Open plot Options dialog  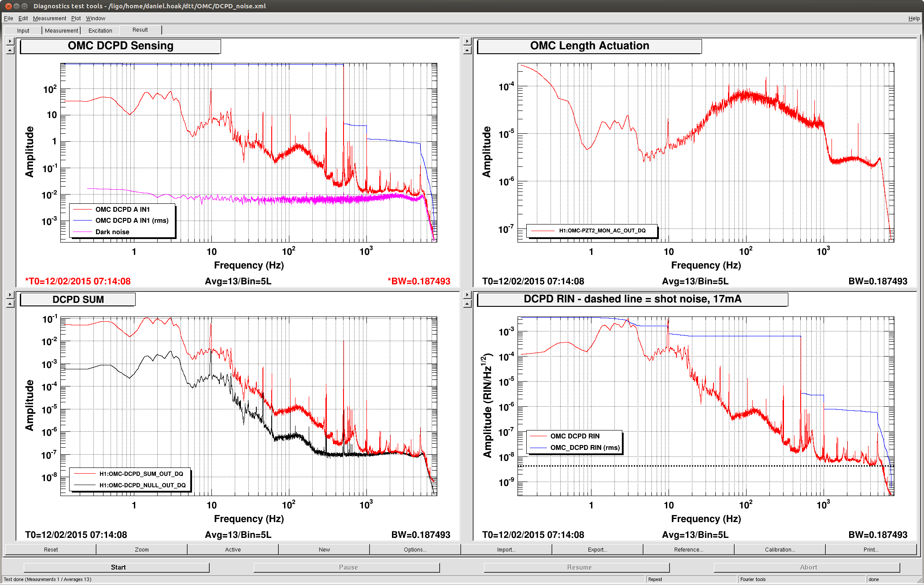(x=415, y=549)
